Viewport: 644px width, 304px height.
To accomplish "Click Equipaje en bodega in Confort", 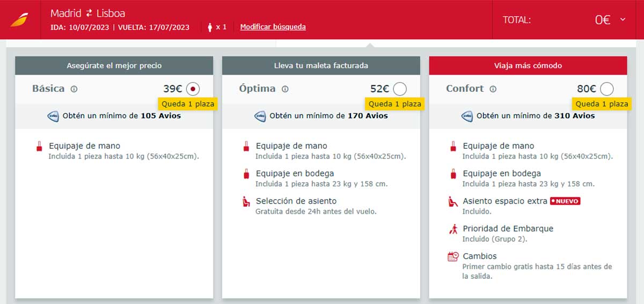I will click(x=502, y=173).
